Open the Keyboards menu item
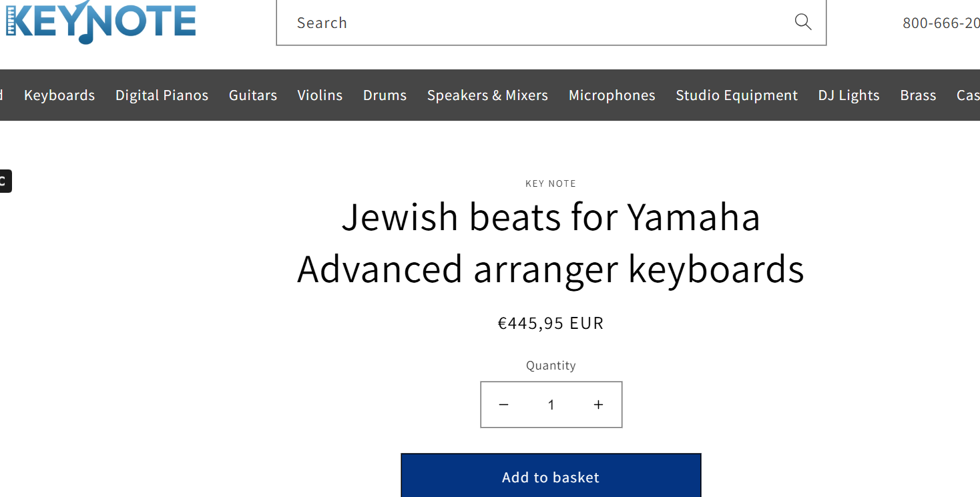Viewport: 980px width, 497px height. click(59, 95)
